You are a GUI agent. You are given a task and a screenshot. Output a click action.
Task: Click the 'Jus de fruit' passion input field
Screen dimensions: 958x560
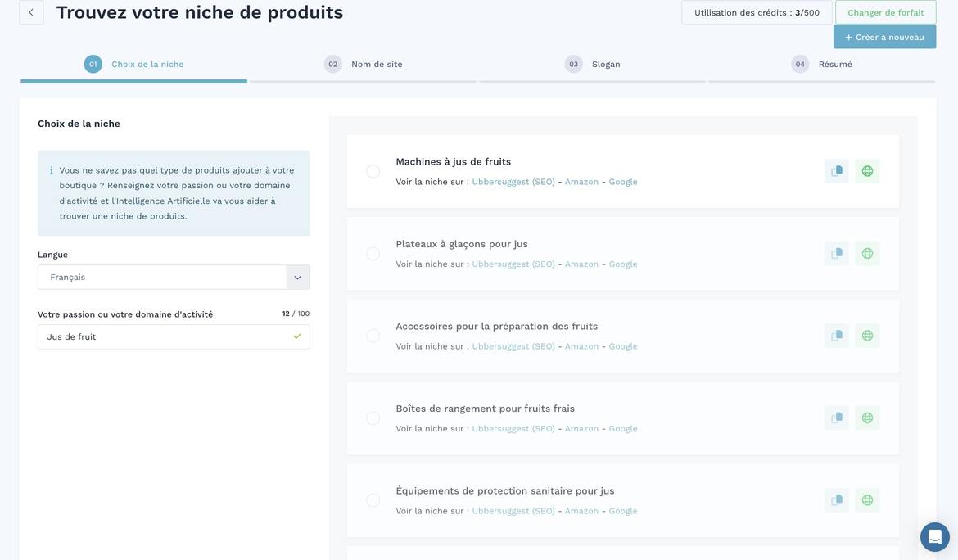(174, 337)
